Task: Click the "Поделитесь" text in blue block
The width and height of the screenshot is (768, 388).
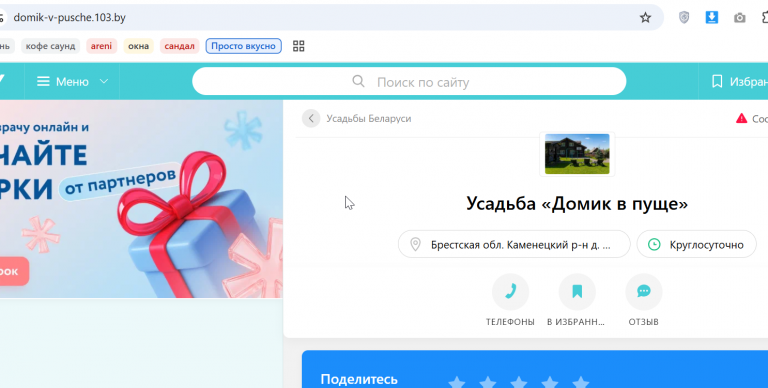Action: tap(359, 379)
